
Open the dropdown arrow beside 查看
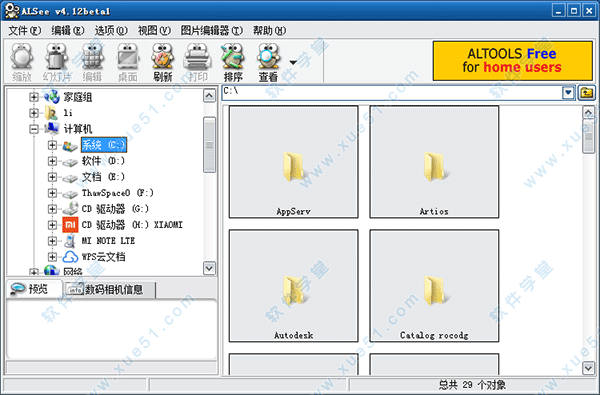pos(293,62)
